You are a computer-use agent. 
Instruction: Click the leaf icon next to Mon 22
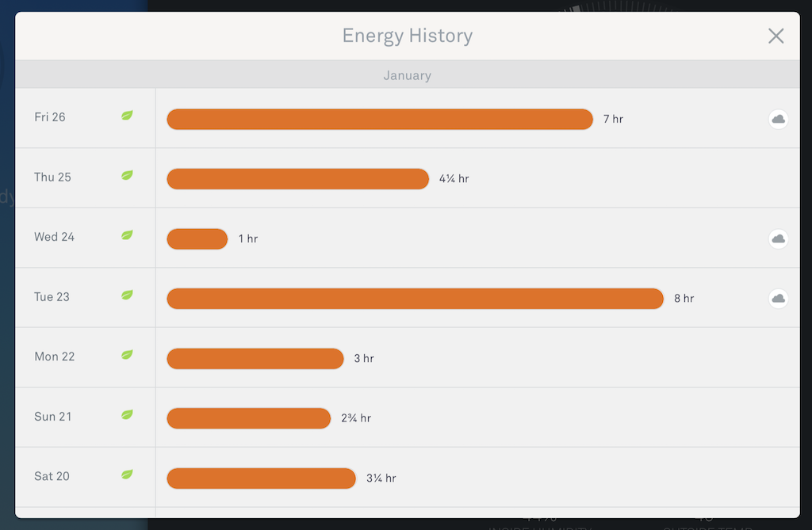coord(127,355)
